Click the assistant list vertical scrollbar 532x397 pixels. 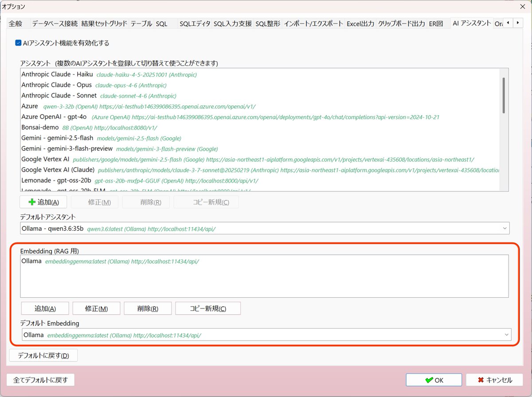504,95
